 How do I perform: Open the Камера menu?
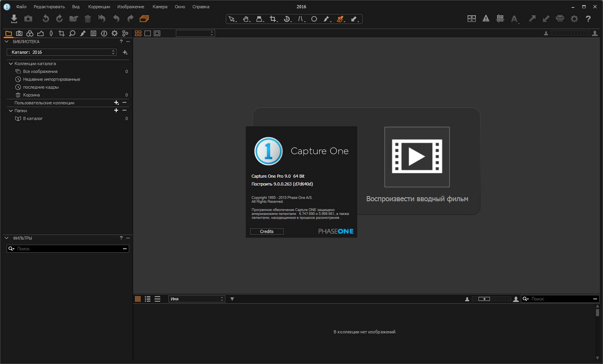160,7
